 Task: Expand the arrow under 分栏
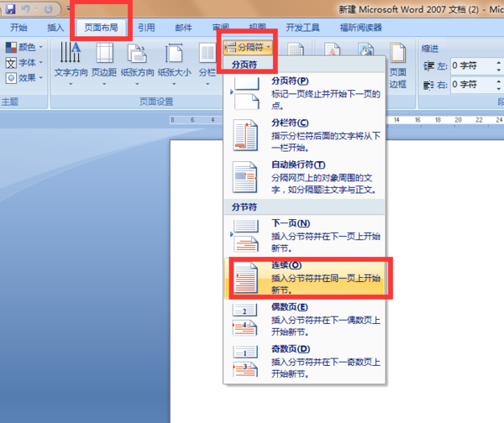(x=207, y=84)
